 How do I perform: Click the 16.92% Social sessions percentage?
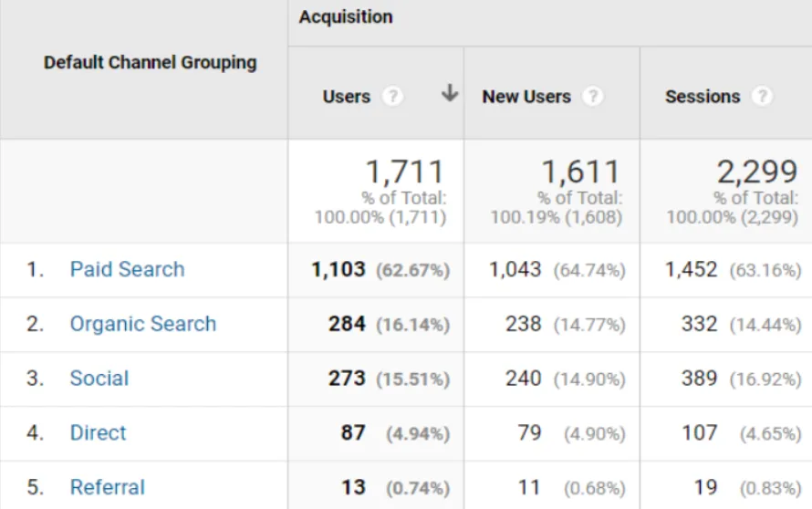point(765,379)
